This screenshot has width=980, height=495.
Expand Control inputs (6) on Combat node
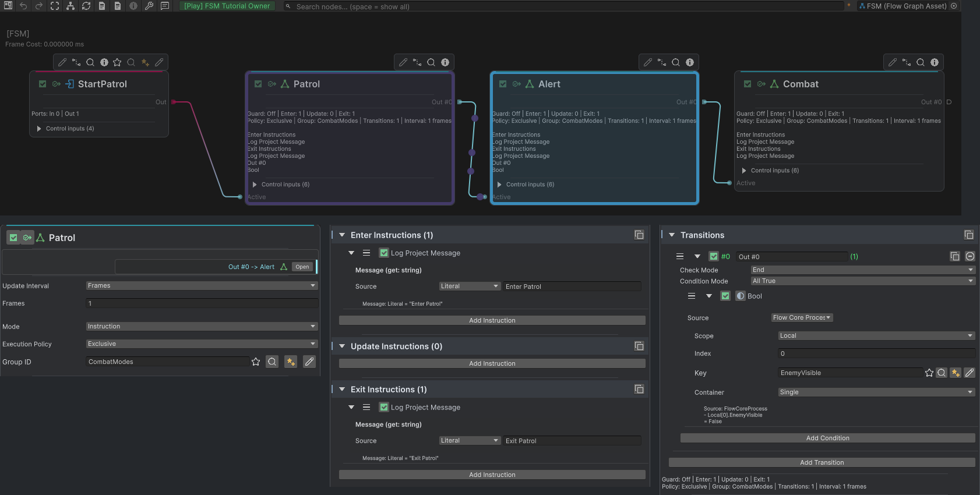click(744, 171)
